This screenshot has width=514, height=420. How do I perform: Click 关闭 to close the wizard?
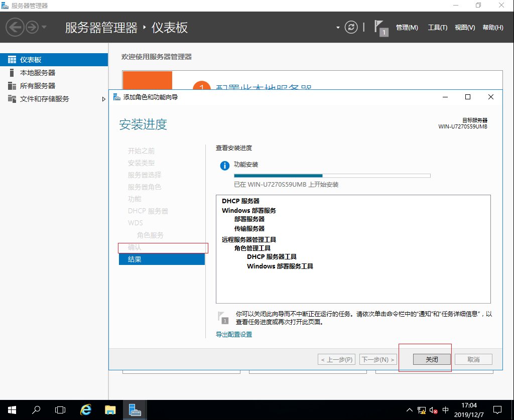431,359
